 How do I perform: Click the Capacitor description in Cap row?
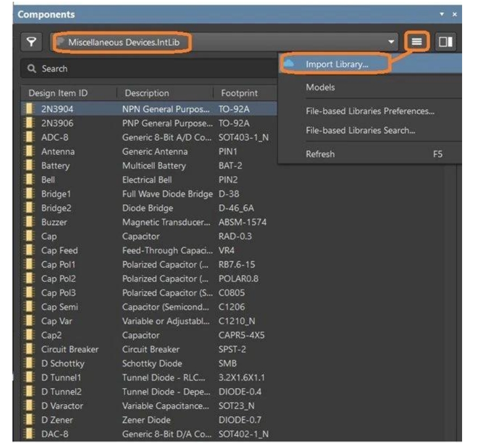point(140,236)
